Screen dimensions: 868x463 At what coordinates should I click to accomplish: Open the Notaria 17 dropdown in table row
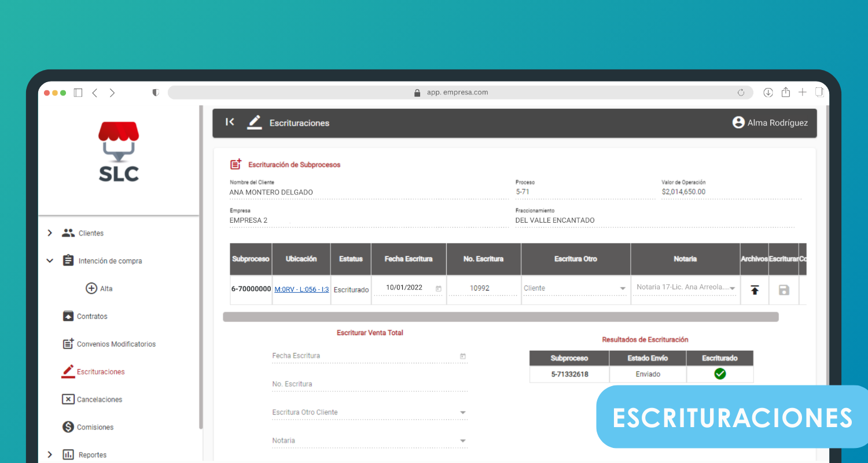point(732,288)
